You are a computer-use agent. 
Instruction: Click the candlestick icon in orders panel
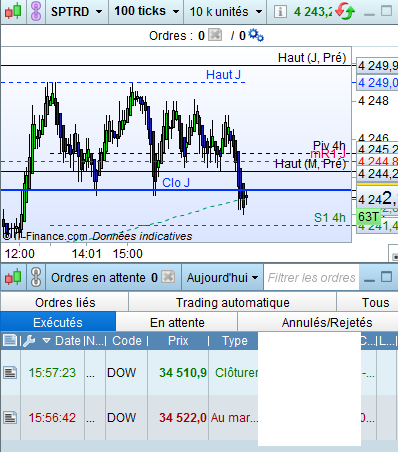[13, 277]
